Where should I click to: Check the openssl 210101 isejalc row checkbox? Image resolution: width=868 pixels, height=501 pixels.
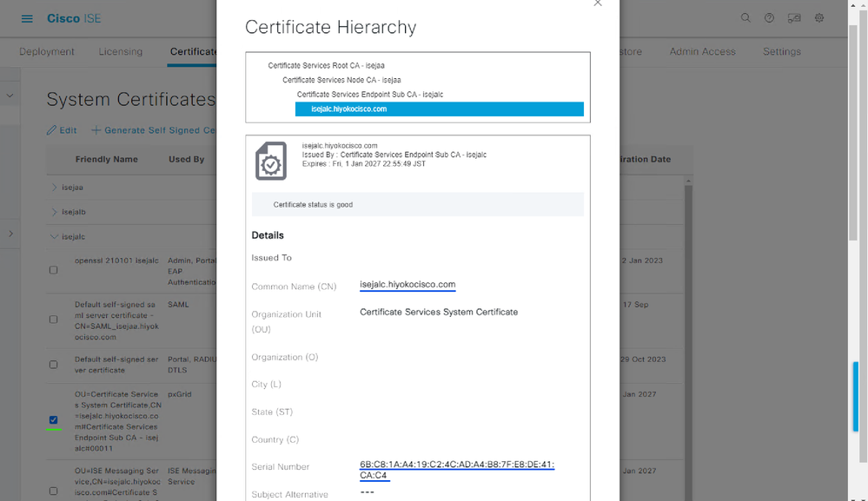pyautogui.click(x=53, y=270)
